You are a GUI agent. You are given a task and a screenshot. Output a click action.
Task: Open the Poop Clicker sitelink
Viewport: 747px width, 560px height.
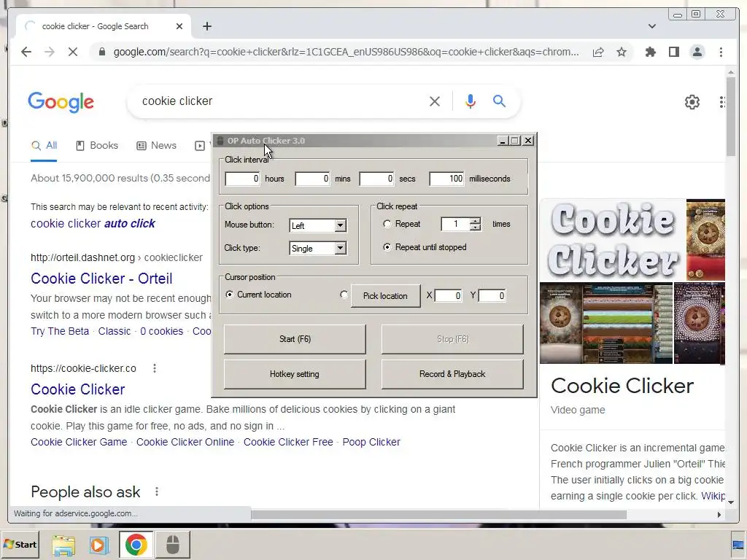point(371,442)
